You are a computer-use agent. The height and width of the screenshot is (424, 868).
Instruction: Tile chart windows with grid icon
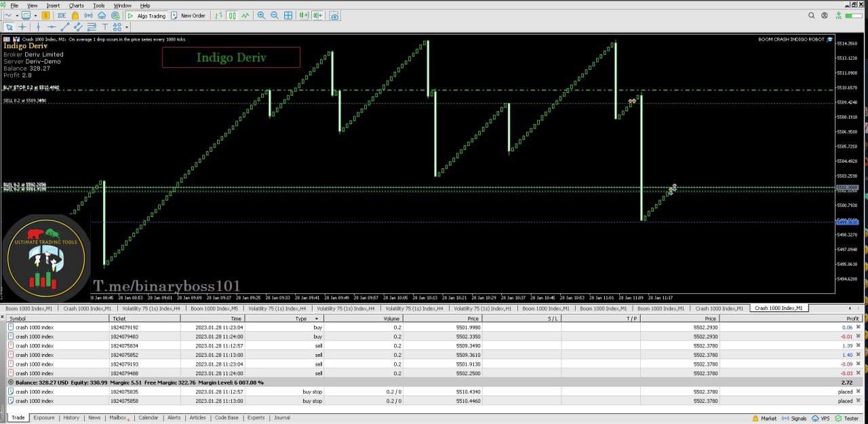(x=288, y=16)
